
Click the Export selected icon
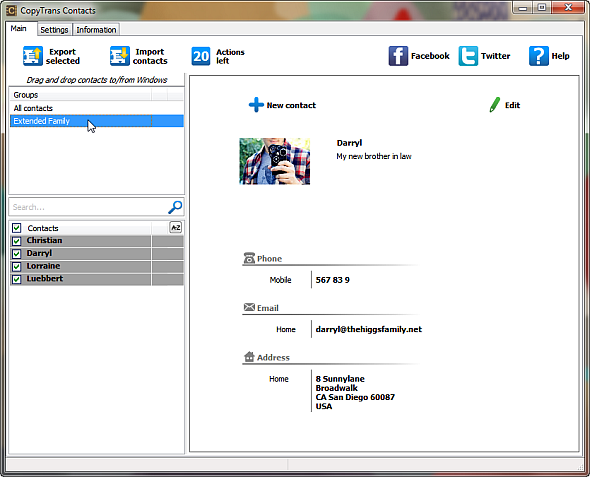pos(33,56)
